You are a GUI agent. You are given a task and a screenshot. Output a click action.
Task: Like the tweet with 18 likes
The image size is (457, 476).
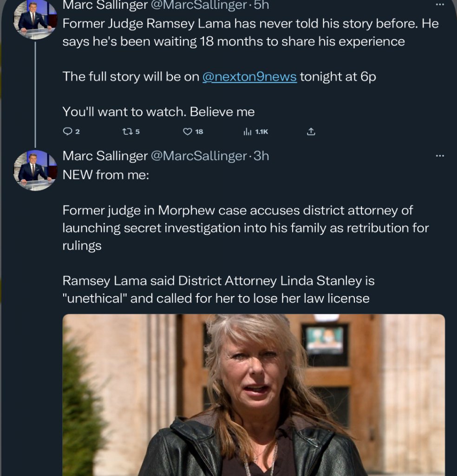(188, 132)
